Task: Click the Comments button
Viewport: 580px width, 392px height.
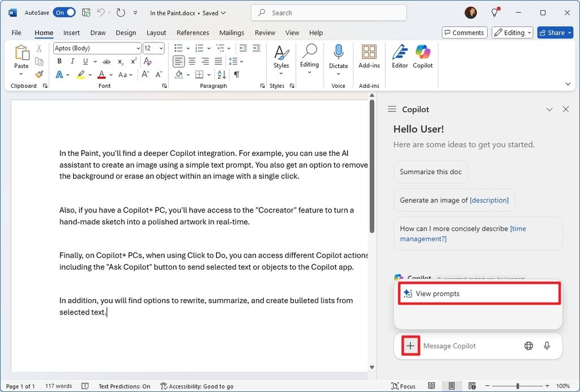Action: coord(464,32)
